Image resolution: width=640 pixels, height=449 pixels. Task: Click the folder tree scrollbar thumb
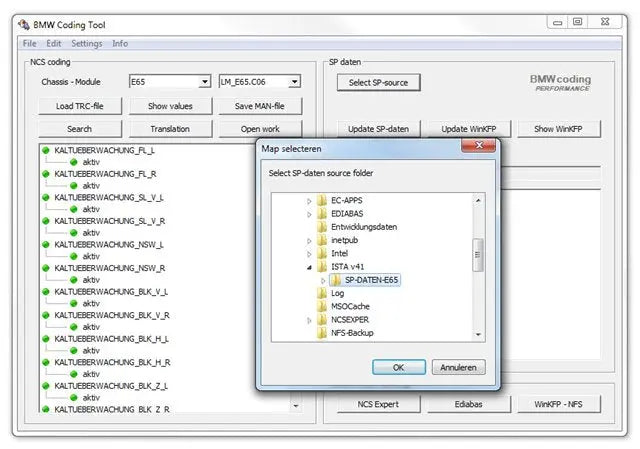click(478, 255)
